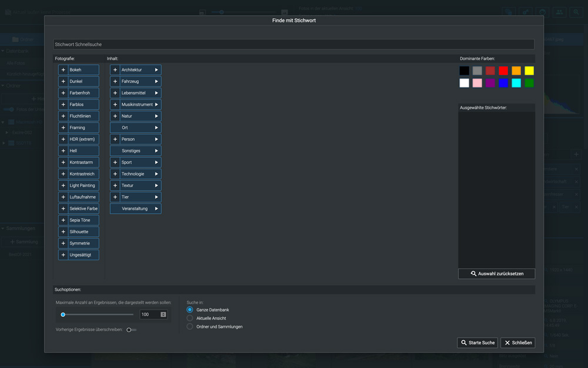Expand the Natur subcategory arrow
Viewport: 588px width, 368px height.
pyautogui.click(x=156, y=116)
